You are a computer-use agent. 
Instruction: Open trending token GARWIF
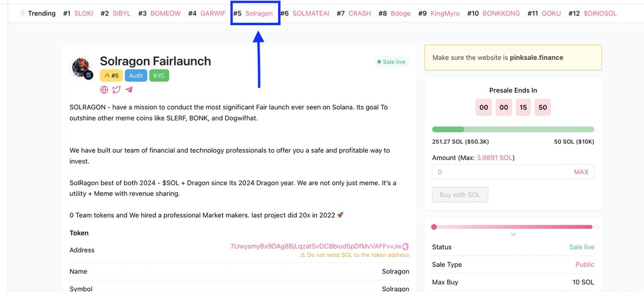tap(213, 13)
